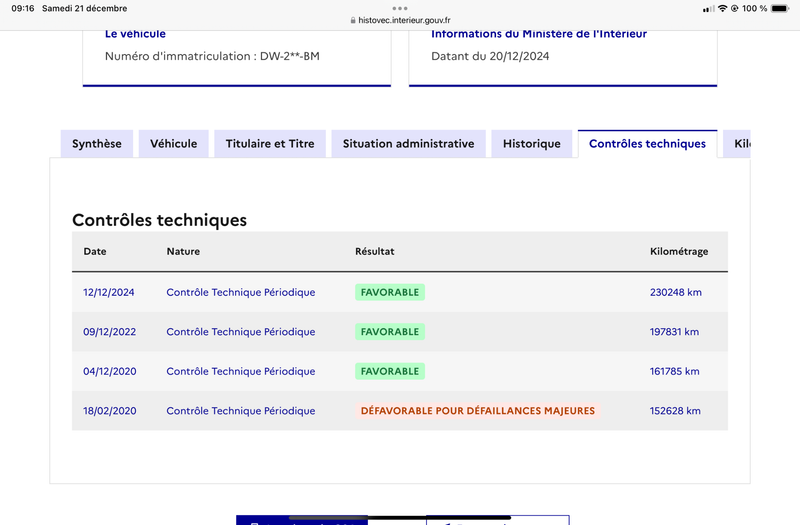Screen dimensions: 800x525
Task: Select the 18/02/2020 date cell
Action: [x=110, y=411]
